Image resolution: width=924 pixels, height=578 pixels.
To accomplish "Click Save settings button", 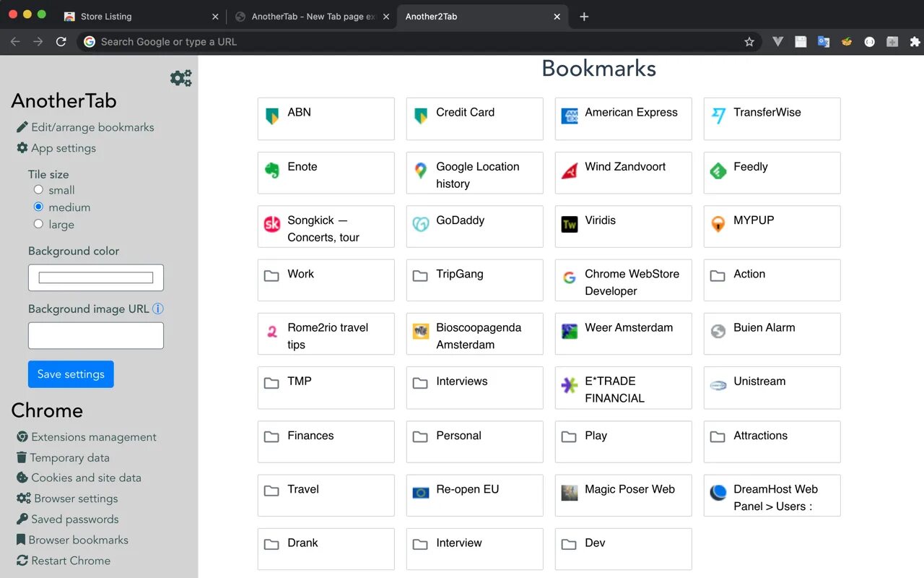I will (71, 374).
